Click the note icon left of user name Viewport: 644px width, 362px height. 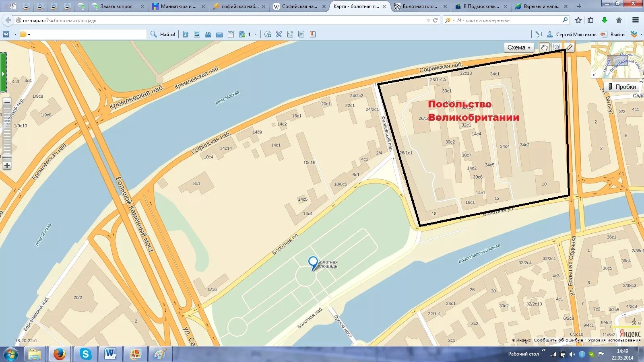point(539,34)
